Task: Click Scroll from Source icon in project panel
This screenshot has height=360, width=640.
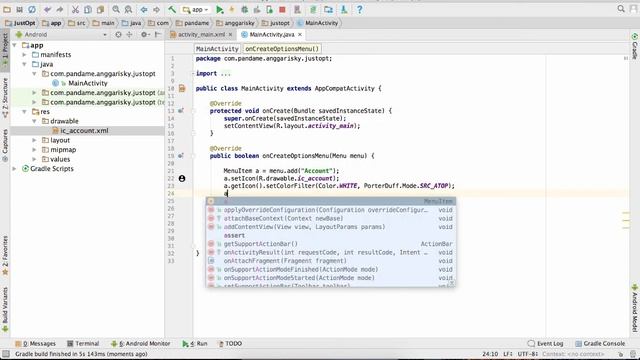Action: coord(118,35)
